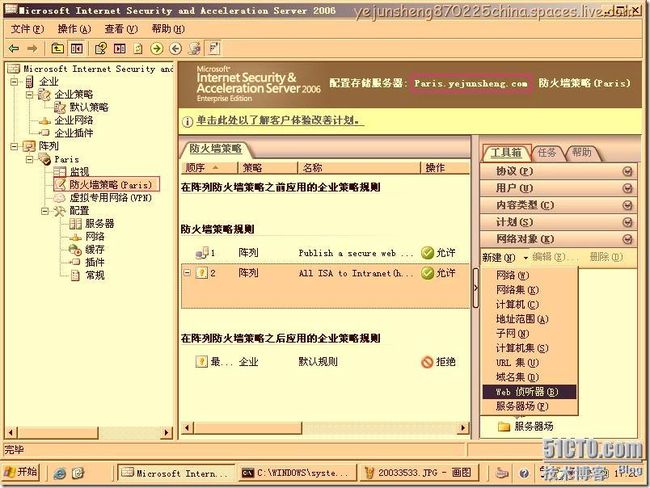This screenshot has height=488, width=650.
Task: Select Paris array node in tree
Action: (66, 159)
